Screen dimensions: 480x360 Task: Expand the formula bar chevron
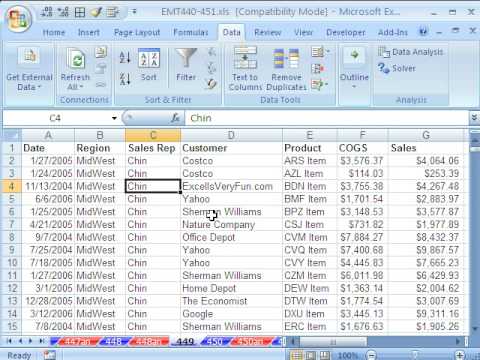pos(474,118)
